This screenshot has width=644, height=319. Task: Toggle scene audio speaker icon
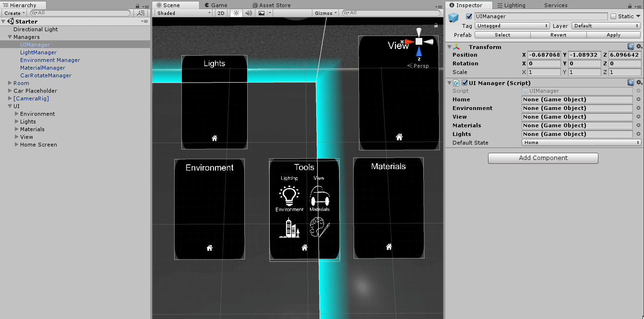coord(248,13)
